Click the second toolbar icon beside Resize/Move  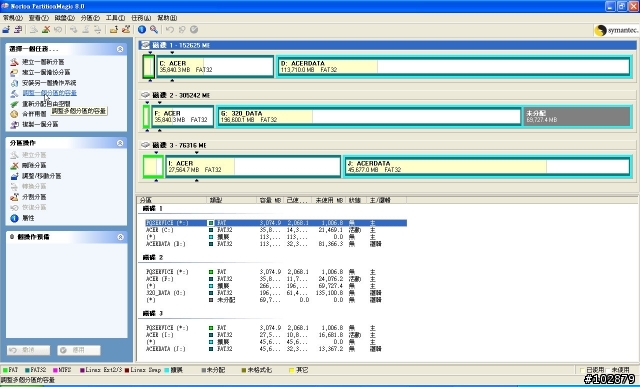click(18, 29)
